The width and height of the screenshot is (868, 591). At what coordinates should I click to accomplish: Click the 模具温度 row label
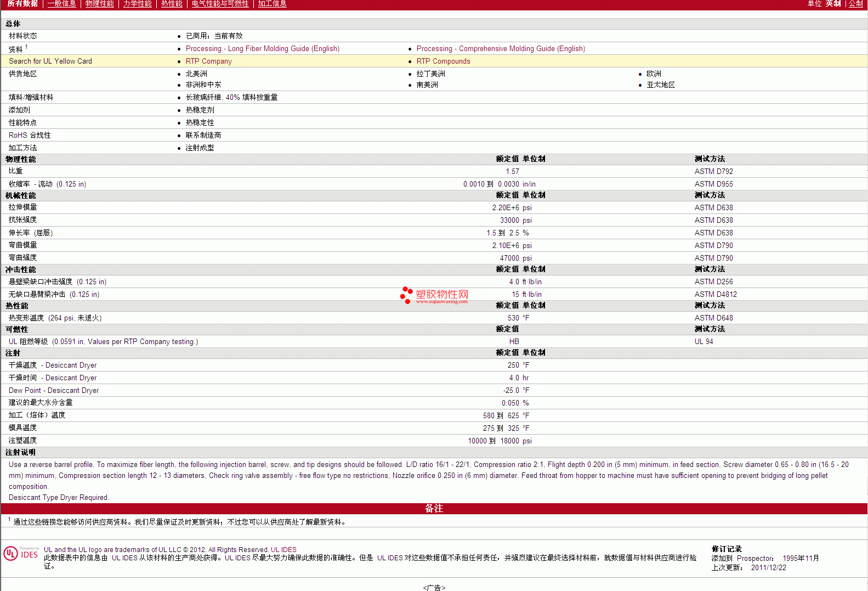pos(23,428)
